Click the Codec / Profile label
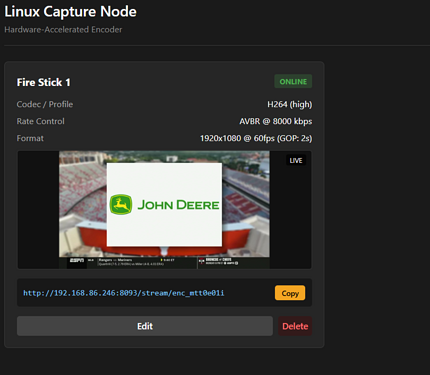 point(45,104)
